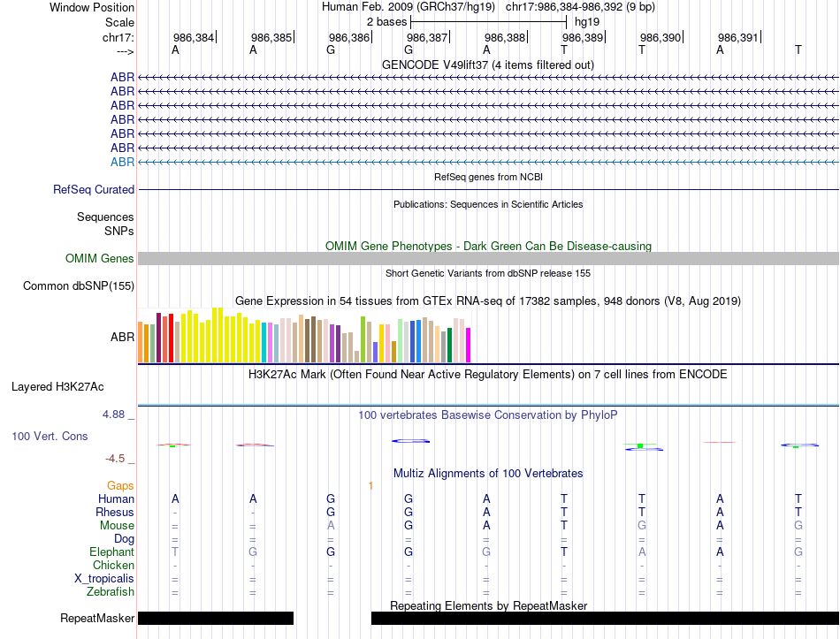
Task: Click the 2 bases scale bar label
Action: tap(386, 22)
